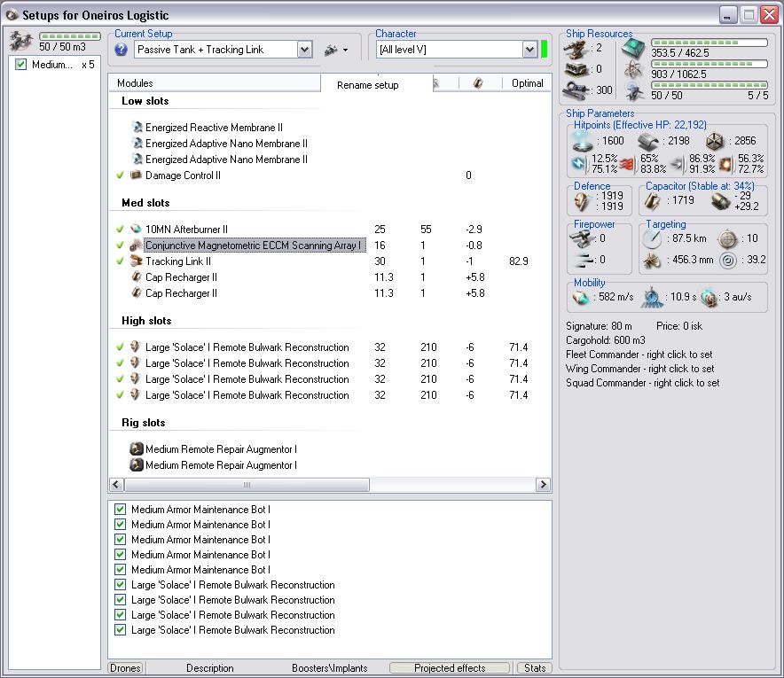This screenshot has height=678, width=784.
Task: Toggle fourth Medium Armor Maintenance Bot I checkbox
Action: click(120, 555)
